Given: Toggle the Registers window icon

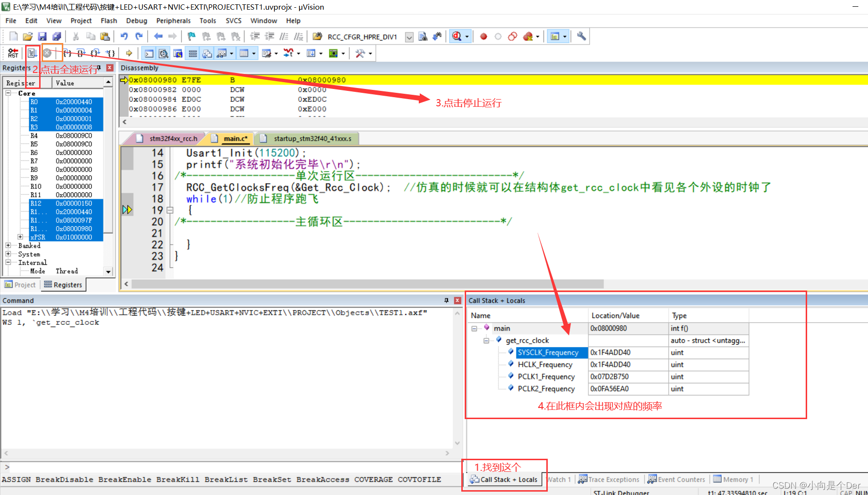Looking at the screenshot, I should (x=193, y=53).
